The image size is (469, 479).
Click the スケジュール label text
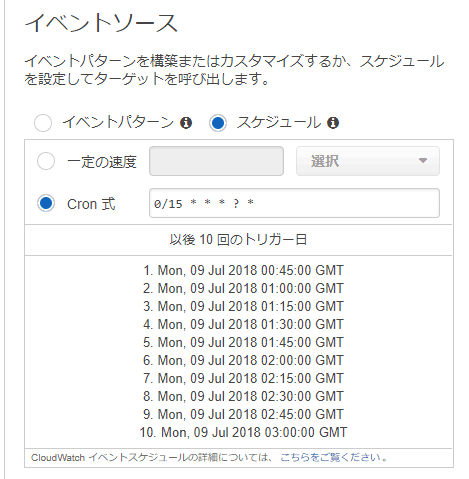point(279,122)
